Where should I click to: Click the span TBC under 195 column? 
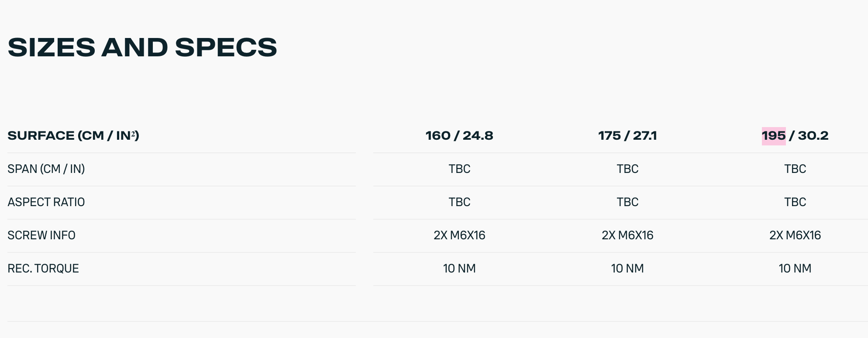pos(795,169)
